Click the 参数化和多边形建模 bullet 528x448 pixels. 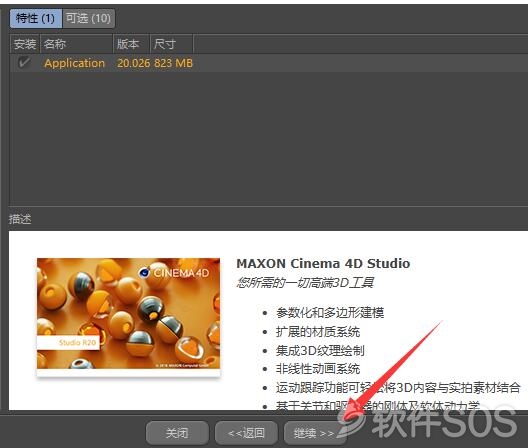330,313
